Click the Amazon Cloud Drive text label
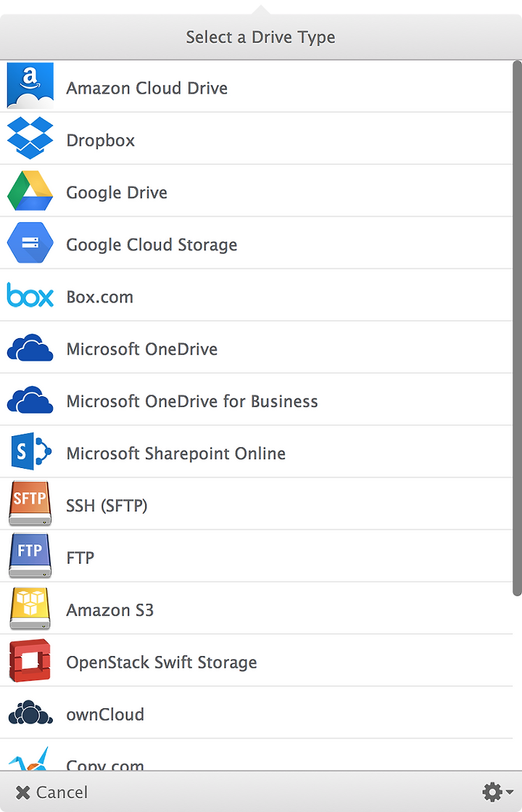The image size is (522, 812). click(147, 88)
